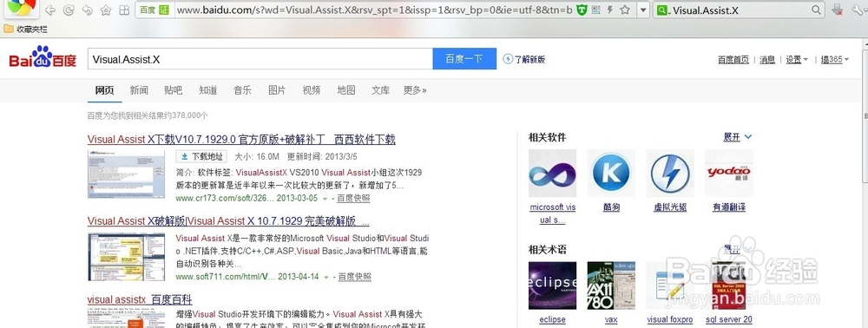Open 百度首页 link
868x328 pixels.
click(733, 60)
